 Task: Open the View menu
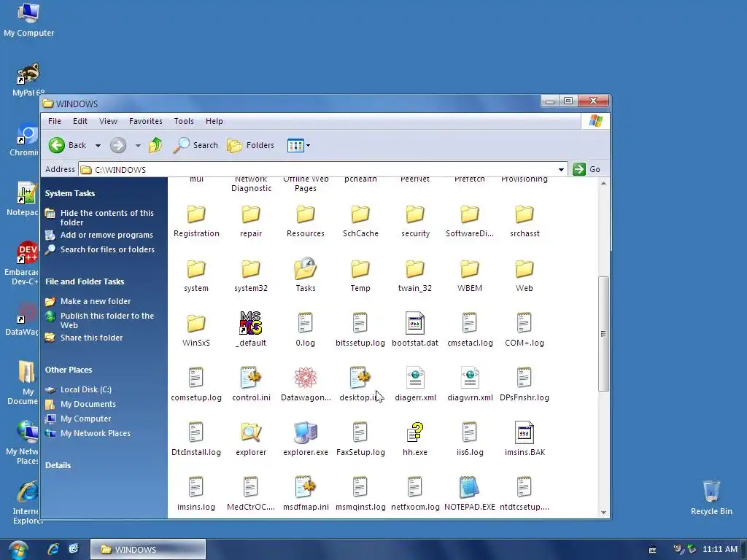tap(108, 121)
